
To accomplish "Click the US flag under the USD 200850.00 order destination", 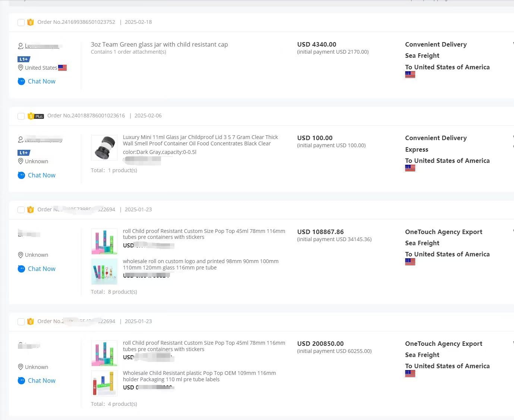I will (410, 374).
